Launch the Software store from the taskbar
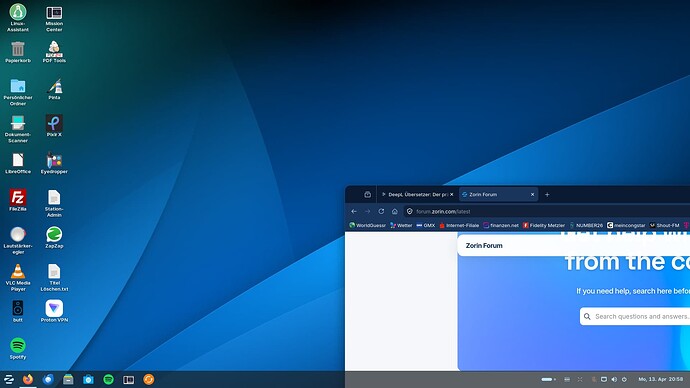This screenshot has height=388, width=690. (88, 379)
